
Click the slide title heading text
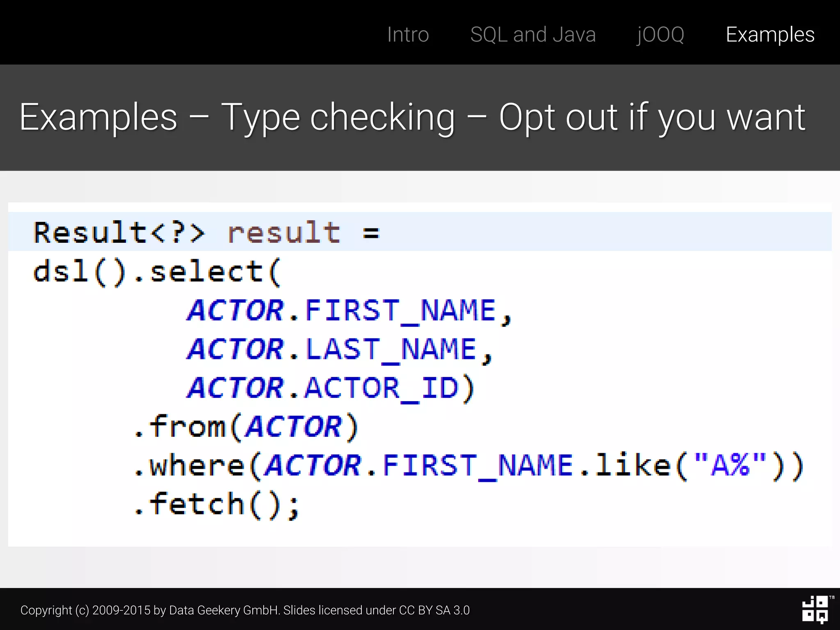pos(412,117)
